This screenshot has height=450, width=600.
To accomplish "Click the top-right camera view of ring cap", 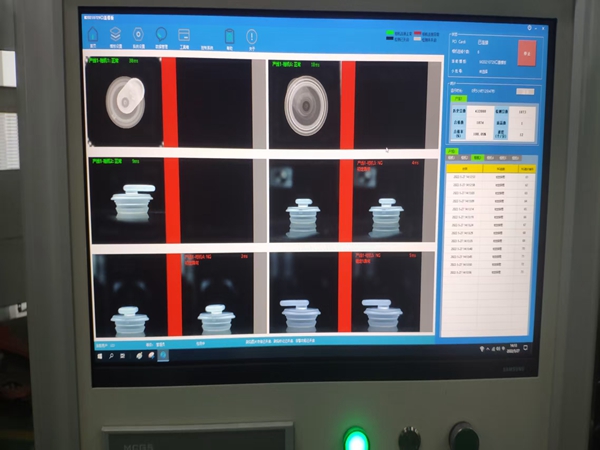I will 305,101.
